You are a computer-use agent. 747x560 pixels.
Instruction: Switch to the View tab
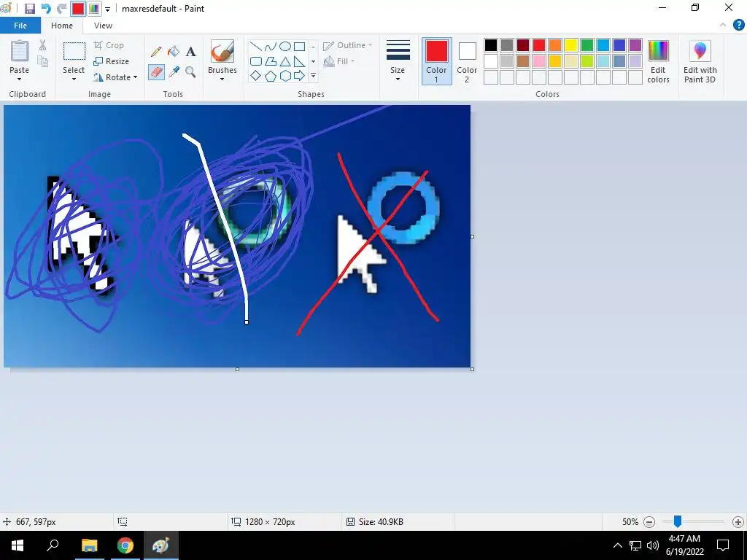pyautogui.click(x=104, y=26)
